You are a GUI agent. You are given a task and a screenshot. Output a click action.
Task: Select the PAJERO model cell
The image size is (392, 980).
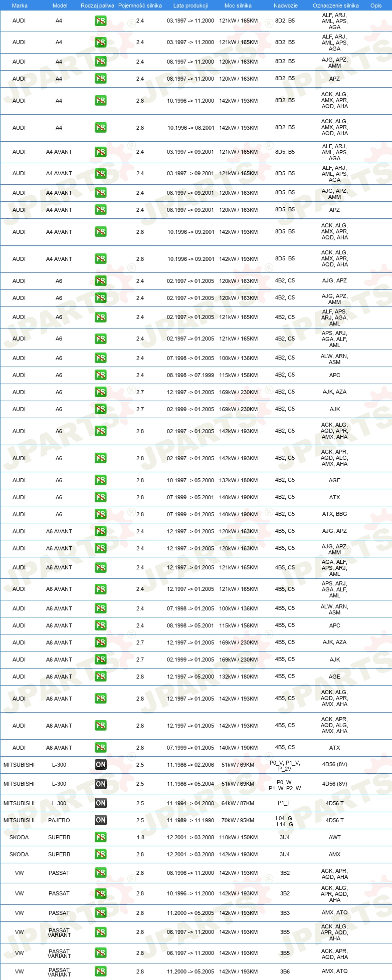click(x=59, y=820)
